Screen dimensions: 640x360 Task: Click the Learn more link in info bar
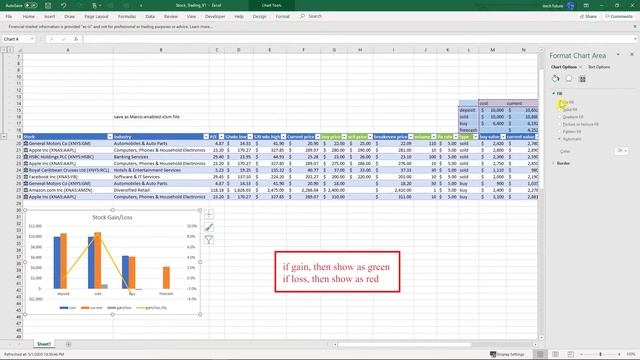(x=201, y=27)
